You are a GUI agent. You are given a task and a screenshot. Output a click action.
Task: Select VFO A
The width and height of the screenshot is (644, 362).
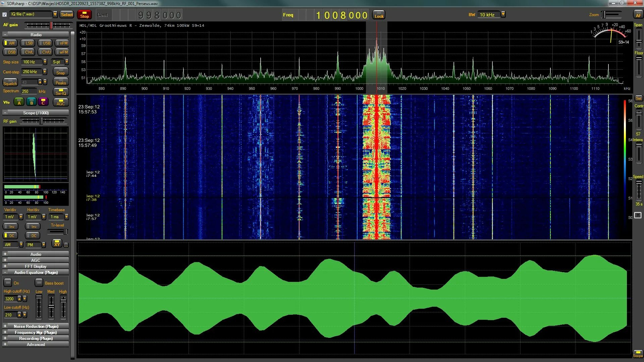(19, 102)
